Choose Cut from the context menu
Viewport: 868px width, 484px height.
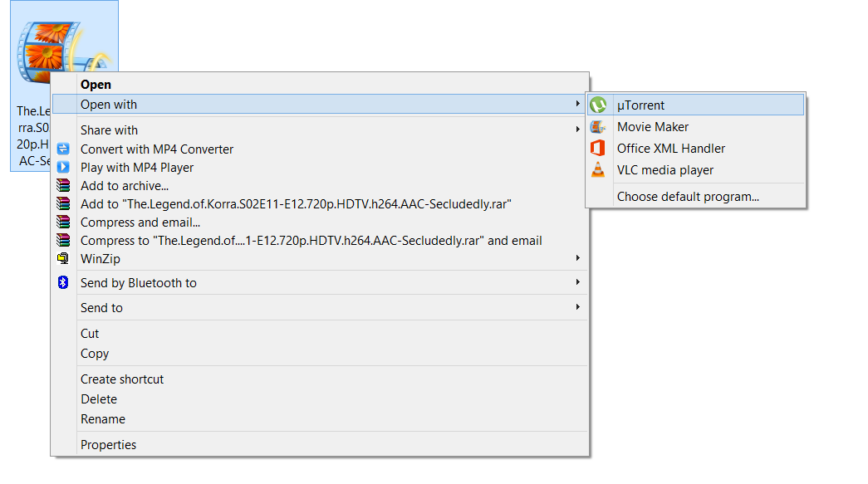(x=320, y=333)
